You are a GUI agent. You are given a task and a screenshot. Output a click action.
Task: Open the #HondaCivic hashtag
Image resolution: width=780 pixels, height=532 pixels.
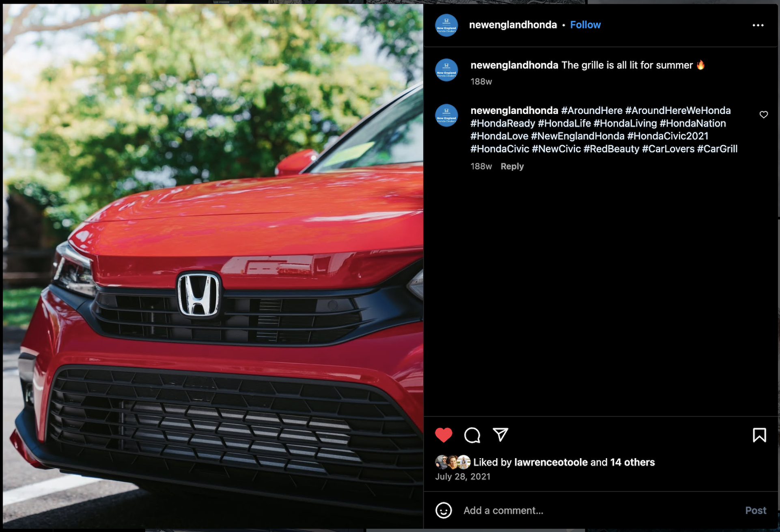[500, 149]
